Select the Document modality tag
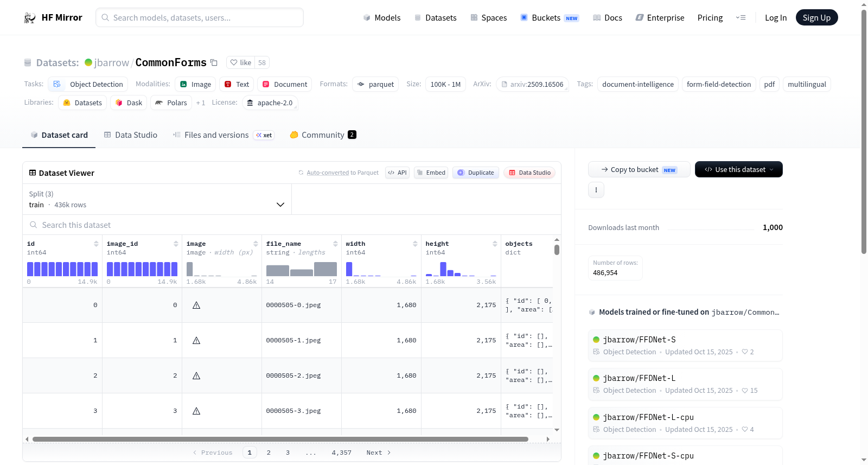Screen dimensions: 868x465 click(285, 84)
